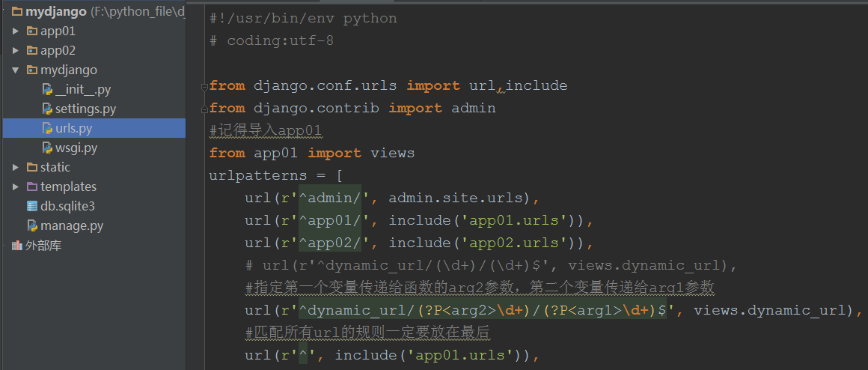The width and height of the screenshot is (868, 370).
Task: Select urls.py in the project tree
Action: (73, 129)
